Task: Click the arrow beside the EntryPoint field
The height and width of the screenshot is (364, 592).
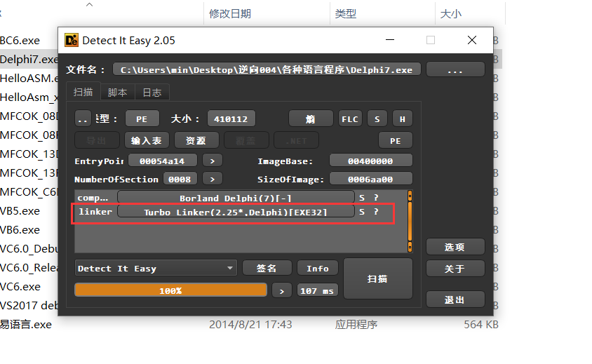Action: [213, 161]
